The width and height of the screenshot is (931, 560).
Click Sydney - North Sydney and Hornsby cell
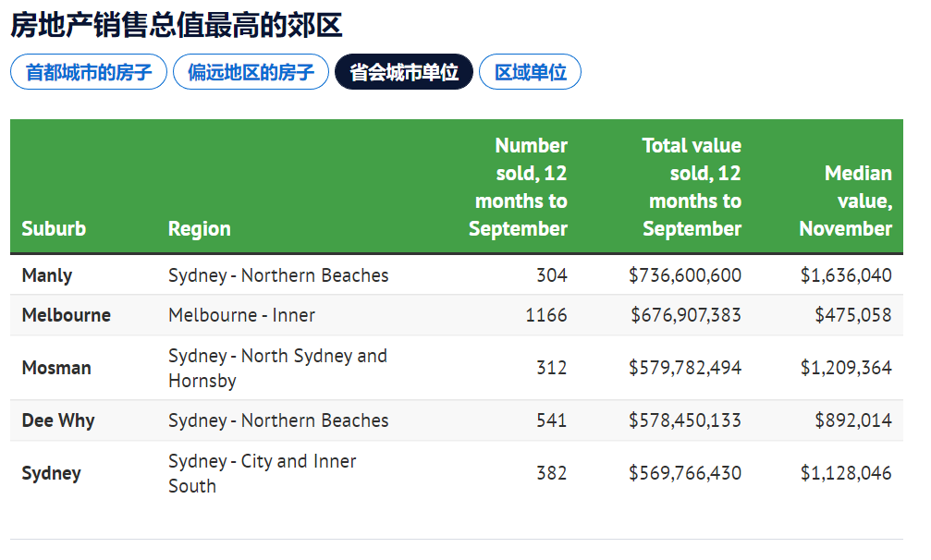tap(278, 368)
